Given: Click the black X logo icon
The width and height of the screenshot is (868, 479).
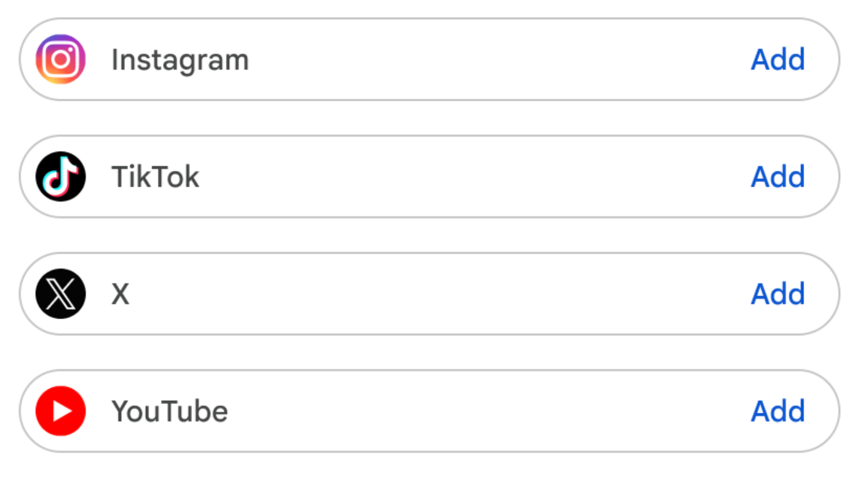Looking at the screenshot, I should tap(61, 293).
